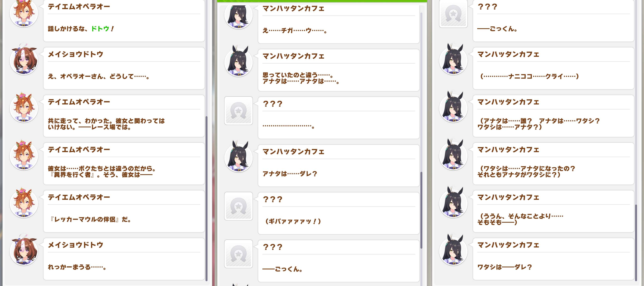Click the left log panel scrollbar thumb
Image resolution: width=644 pixels, height=286 pixels.
coord(207,199)
